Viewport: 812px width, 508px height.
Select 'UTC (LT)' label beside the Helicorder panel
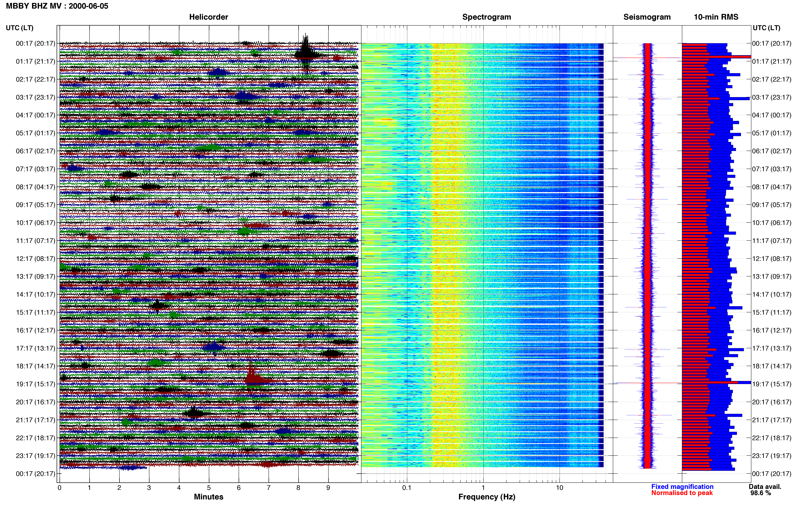tap(19, 28)
